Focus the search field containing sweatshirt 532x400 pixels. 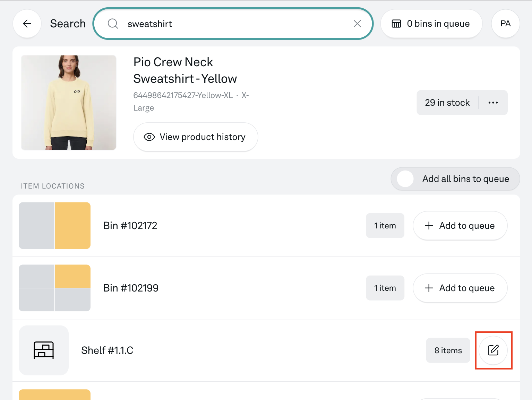point(233,24)
